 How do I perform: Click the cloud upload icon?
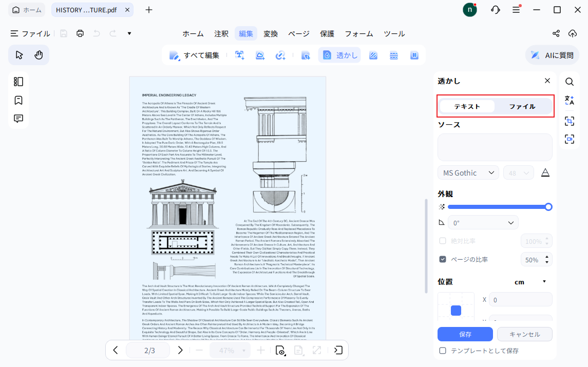point(573,33)
